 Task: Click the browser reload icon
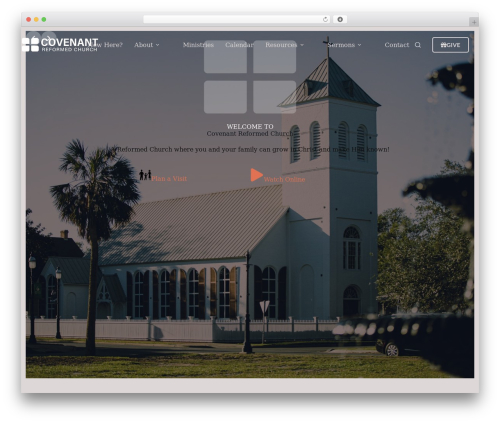[325, 19]
